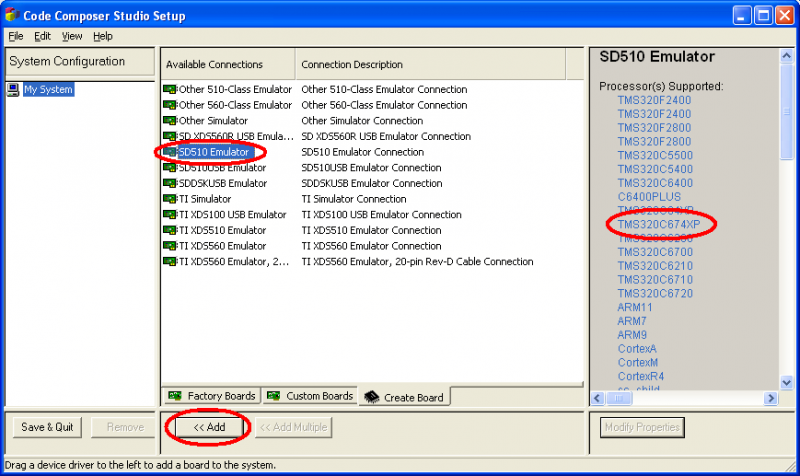This screenshot has width=800, height=476.
Task: Select My System in the configuration tree
Action: click(x=48, y=90)
